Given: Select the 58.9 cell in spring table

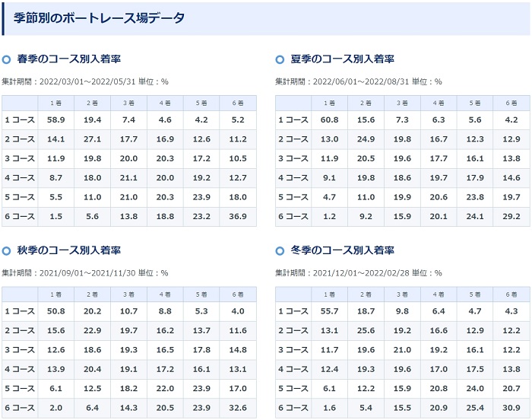Looking at the screenshot, I should (55, 119).
